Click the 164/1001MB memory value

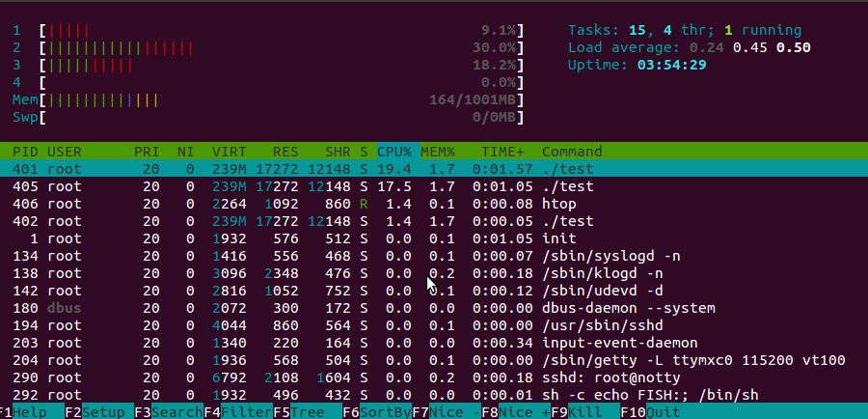[473, 100]
